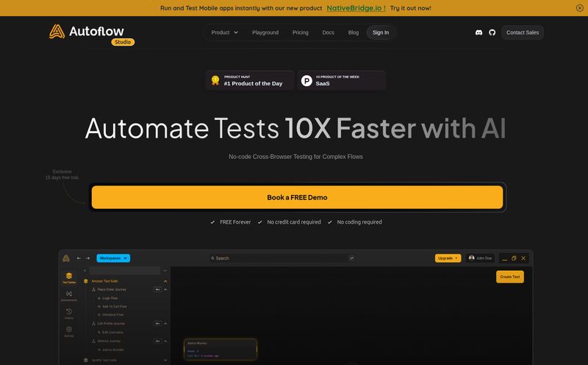Select the Test Suites sidebar icon
The image size is (588, 365).
point(69,278)
